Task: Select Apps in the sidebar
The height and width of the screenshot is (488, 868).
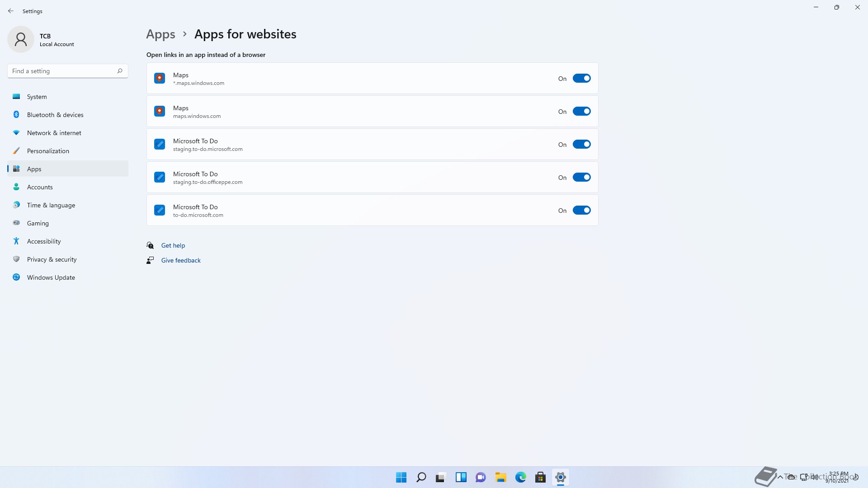Action: 68,169
